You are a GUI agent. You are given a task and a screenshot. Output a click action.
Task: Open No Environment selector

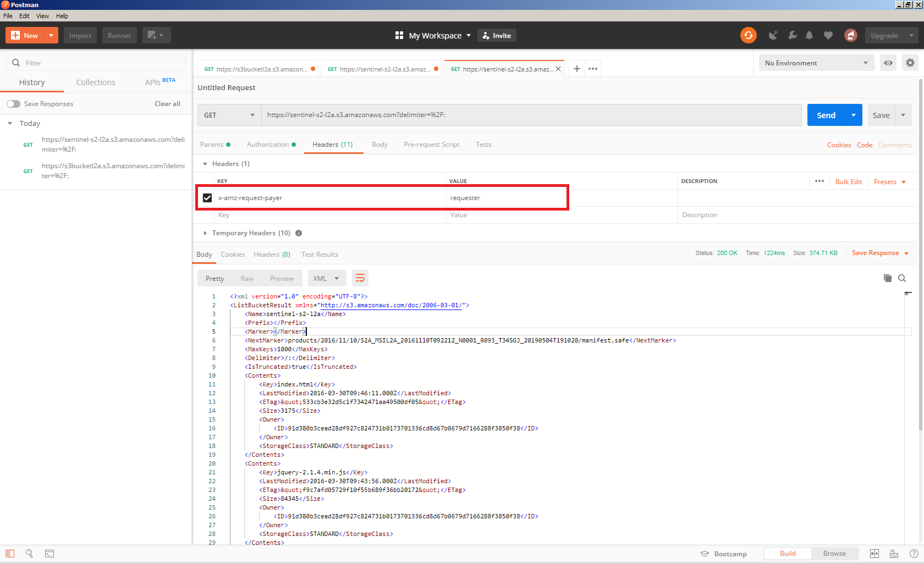pyautogui.click(x=816, y=63)
